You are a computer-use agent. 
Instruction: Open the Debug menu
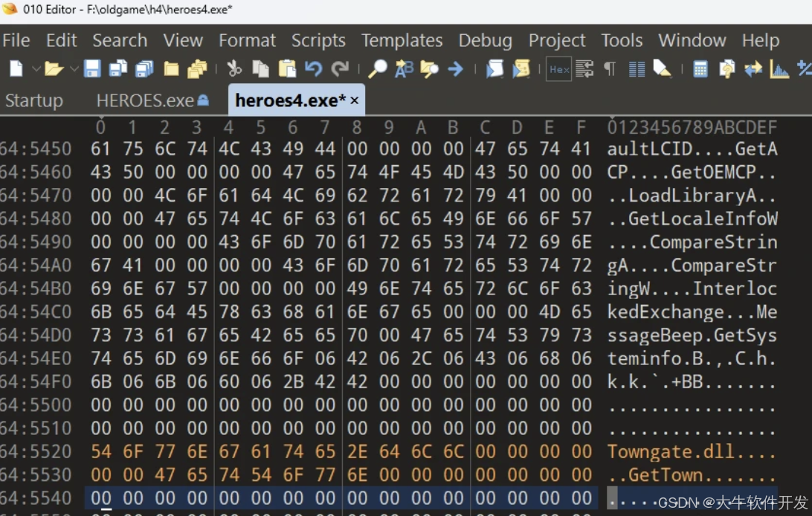pyautogui.click(x=486, y=40)
